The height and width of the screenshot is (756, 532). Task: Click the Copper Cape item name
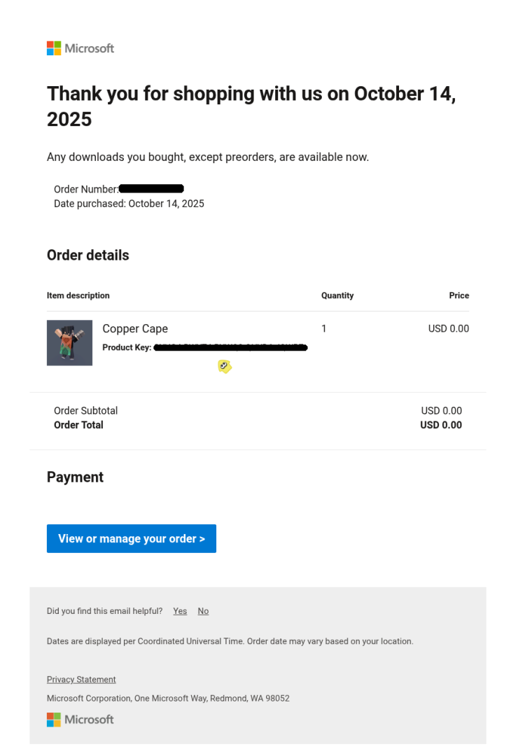[x=135, y=328]
